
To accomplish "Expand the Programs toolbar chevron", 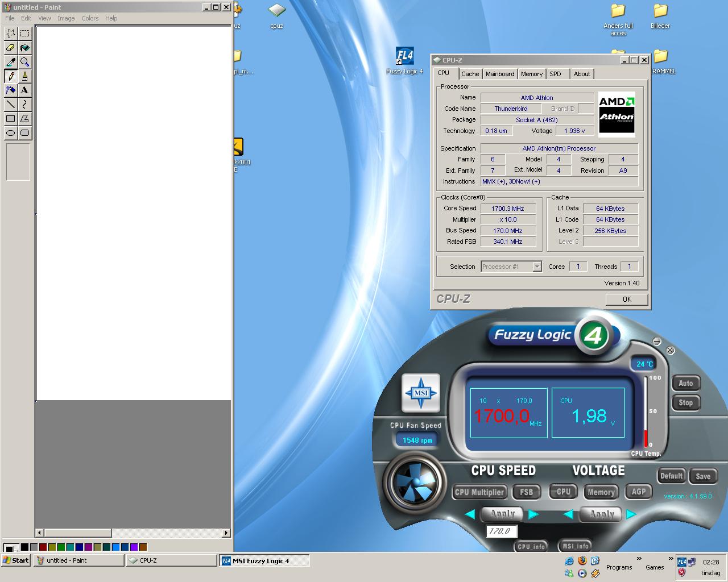I will tap(639, 559).
